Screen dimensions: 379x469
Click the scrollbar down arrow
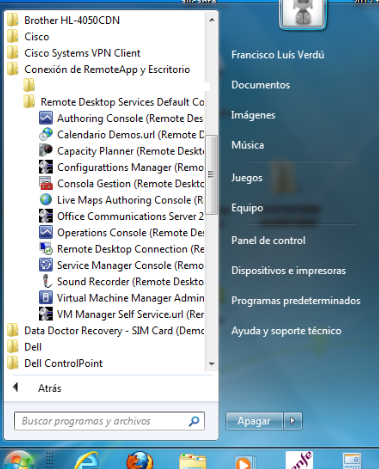point(211,364)
